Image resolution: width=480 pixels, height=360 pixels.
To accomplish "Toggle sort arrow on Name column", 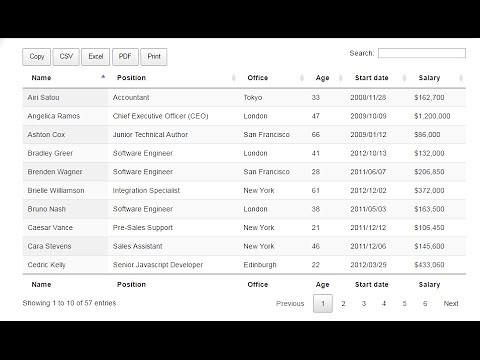I will pos(103,77).
